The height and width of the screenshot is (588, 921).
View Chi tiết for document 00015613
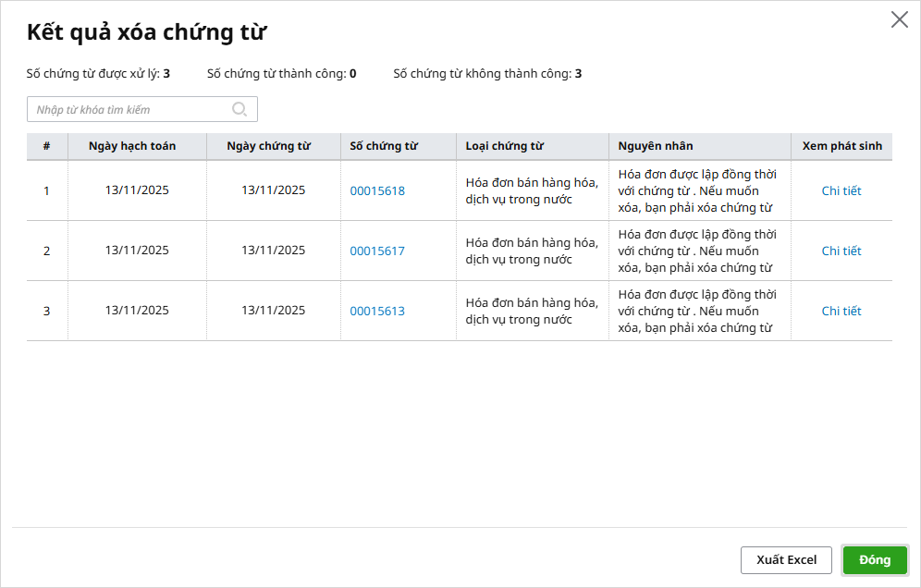[x=841, y=312]
